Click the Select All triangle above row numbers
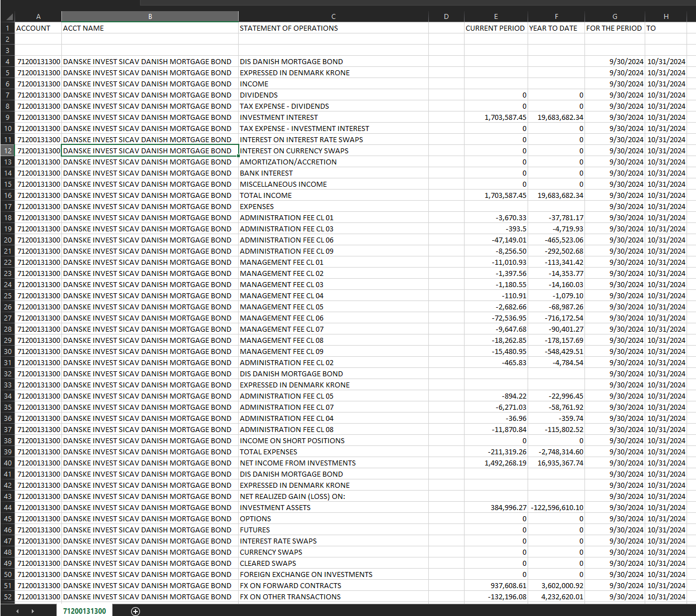 tap(7, 16)
